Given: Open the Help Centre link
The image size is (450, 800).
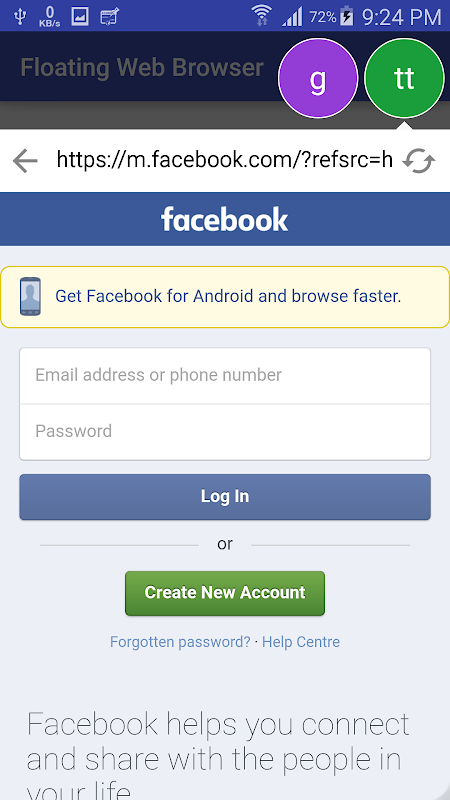Looking at the screenshot, I should (x=301, y=642).
